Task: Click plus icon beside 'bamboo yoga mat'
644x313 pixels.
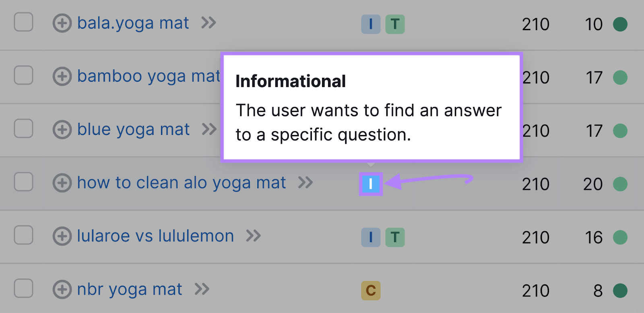Action: coord(62,77)
